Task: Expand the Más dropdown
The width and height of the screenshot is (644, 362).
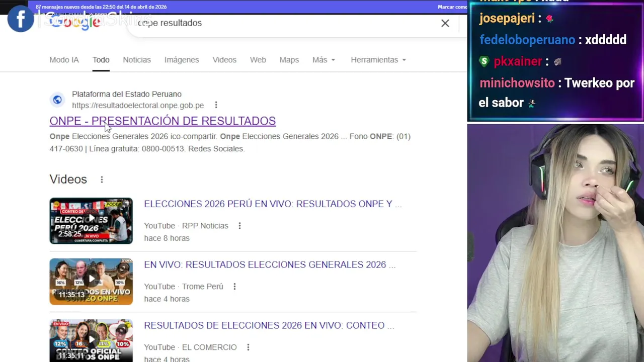Action: point(324,60)
